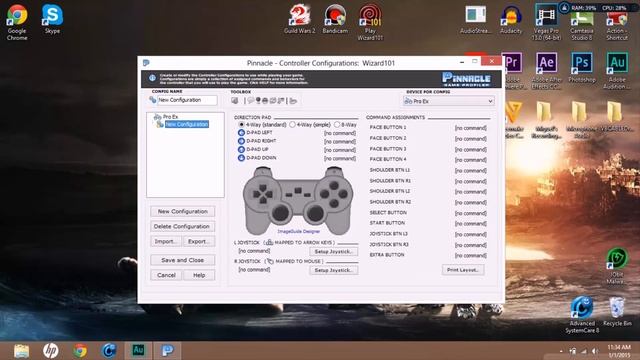Open Chrome from the taskbar
The image size is (640, 360).
click(x=80, y=351)
